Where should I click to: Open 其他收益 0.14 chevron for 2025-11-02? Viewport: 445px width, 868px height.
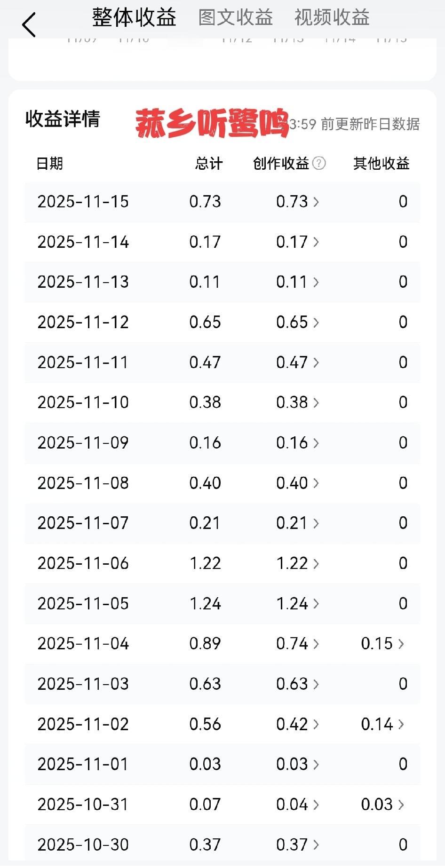(x=382, y=724)
